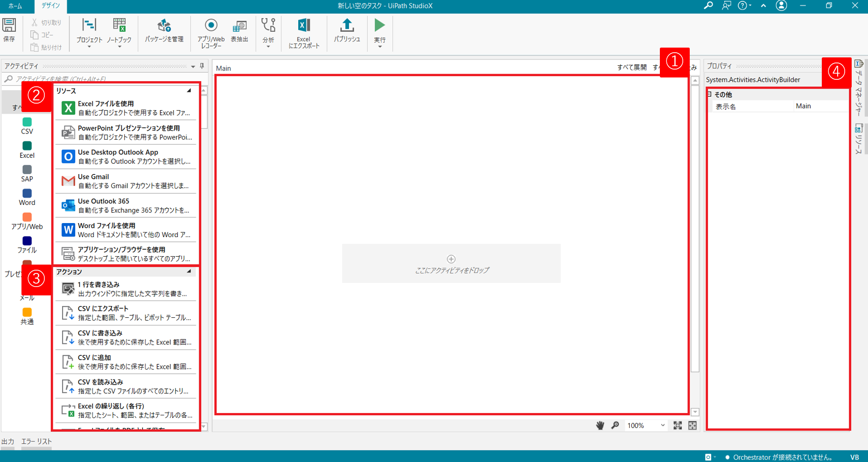Collapse the Actions (アクション) section

(x=189, y=271)
